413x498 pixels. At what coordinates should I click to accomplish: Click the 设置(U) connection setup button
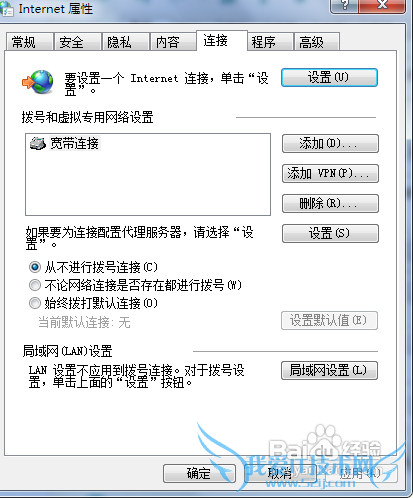[329, 78]
